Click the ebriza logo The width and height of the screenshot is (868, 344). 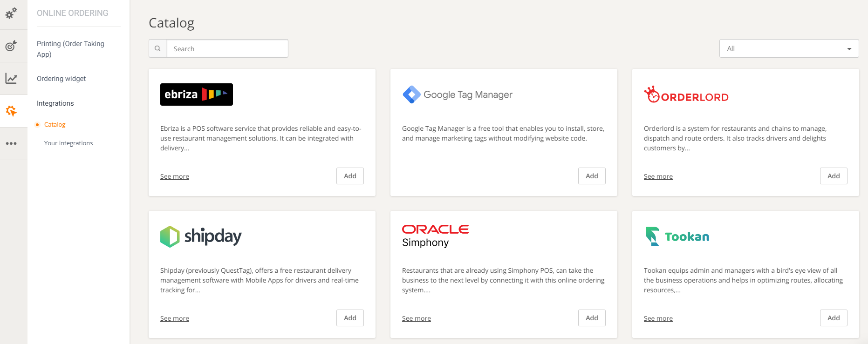(x=197, y=94)
